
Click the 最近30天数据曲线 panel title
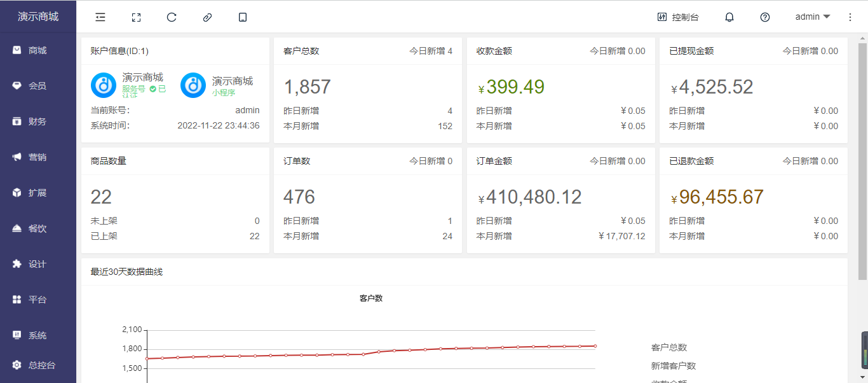126,272
